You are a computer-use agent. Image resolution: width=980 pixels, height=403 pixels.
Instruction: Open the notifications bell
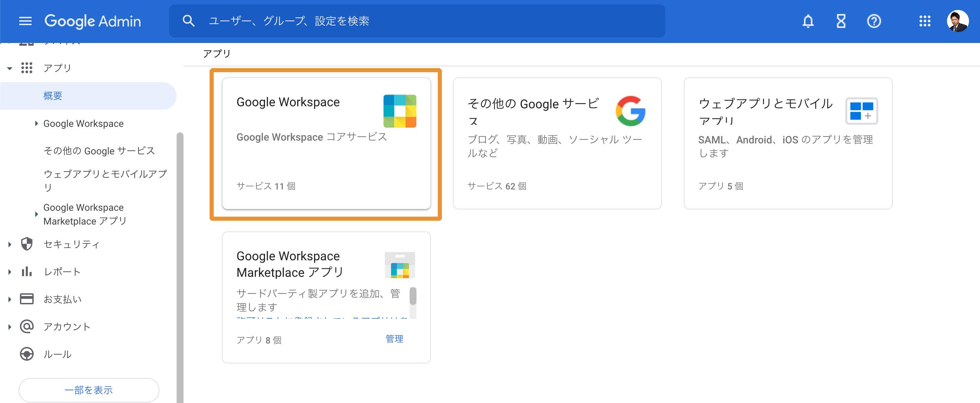pyautogui.click(x=808, y=21)
